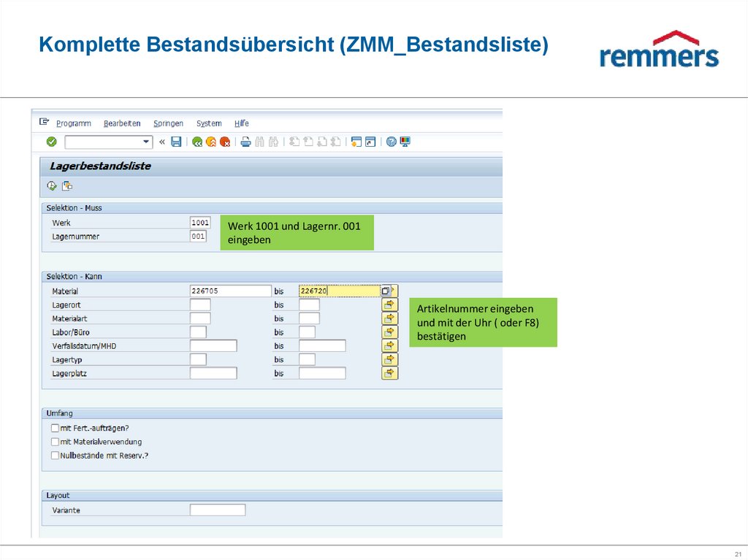Check the 'mit Materialverwendung' option
Screen dimensions: 748x560
[55, 442]
